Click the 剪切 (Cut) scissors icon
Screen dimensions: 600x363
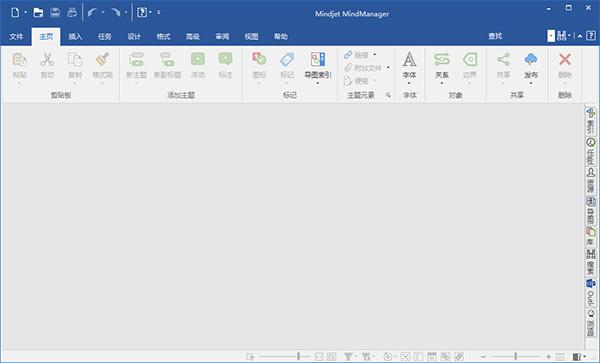tap(47, 60)
